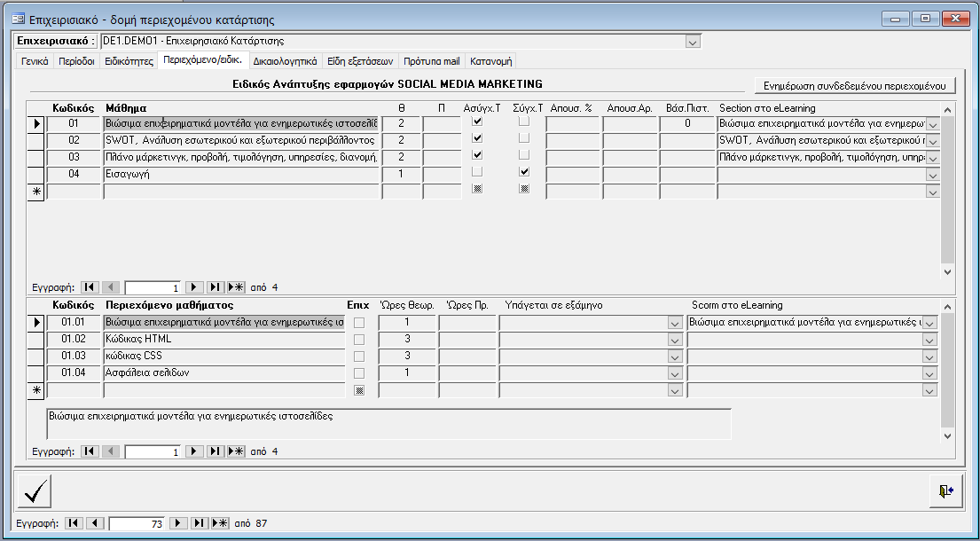Go to next record in bottom navigator
The height and width of the screenshot is (541, 980).
click(x=177, y=523)
